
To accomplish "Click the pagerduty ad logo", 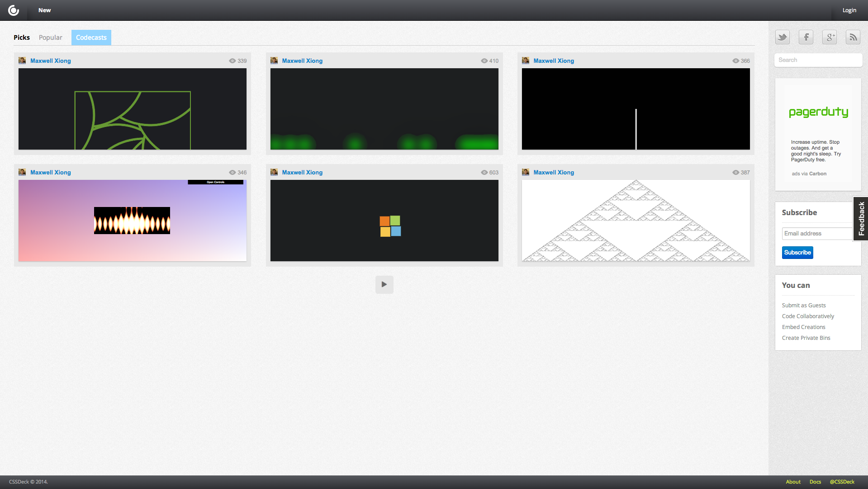I will click(818, 112).
